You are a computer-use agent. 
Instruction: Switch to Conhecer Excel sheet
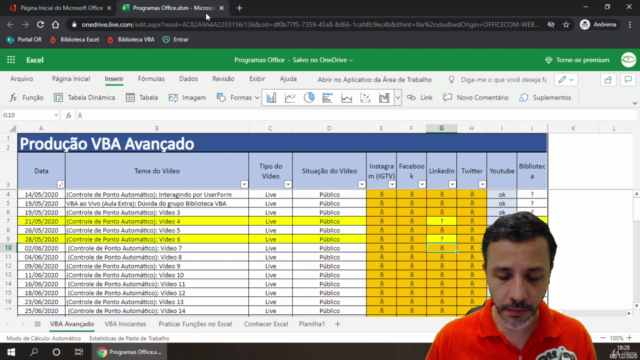[266, 324]
